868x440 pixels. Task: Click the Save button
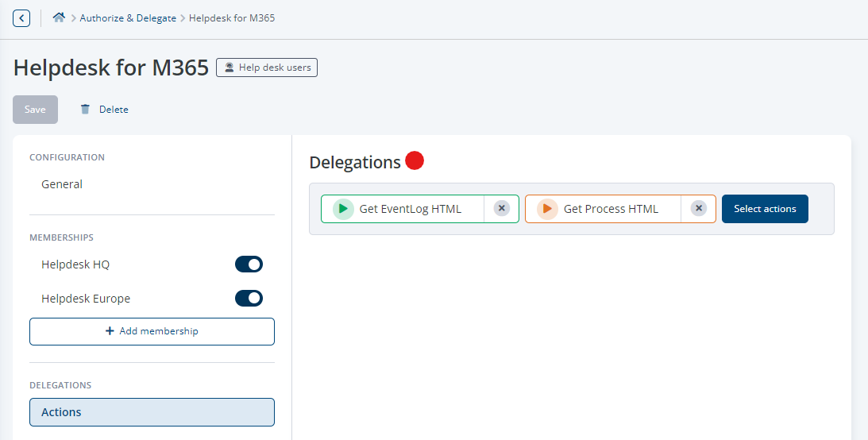(36, 110)
